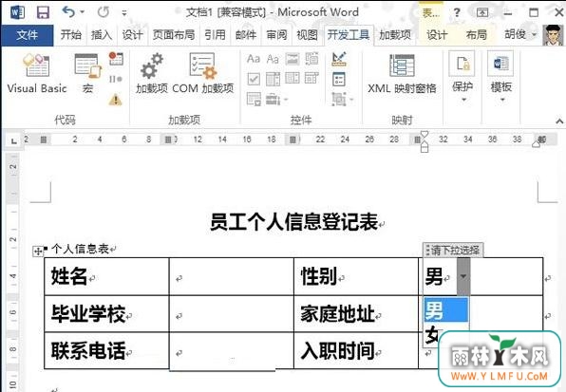
Task: Click the Save icon in quick access toolbar
Action: [43, 12]
